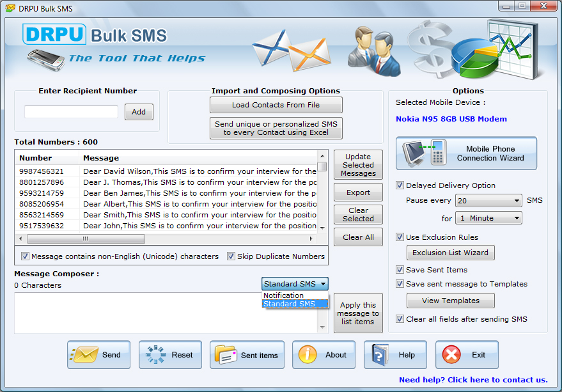Select Notification from the dropdown list
562x392 pixels.
(x=284, y=295)
